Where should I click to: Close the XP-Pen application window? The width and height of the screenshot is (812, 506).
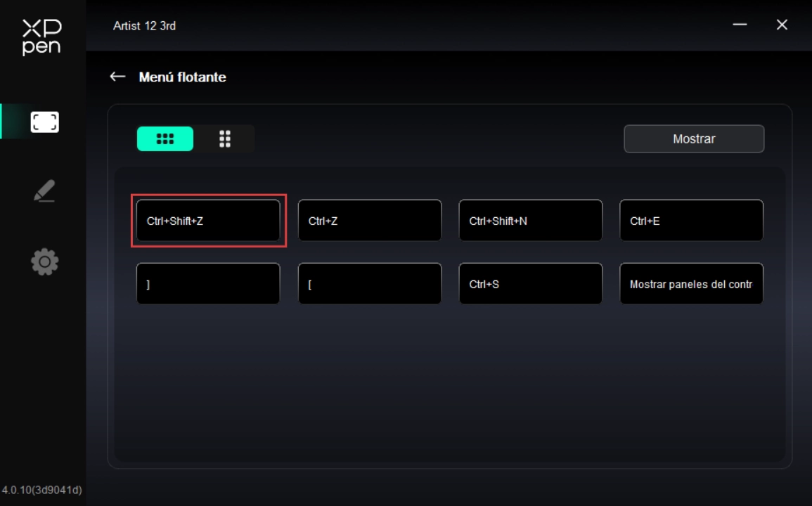[x=782, y=25]
